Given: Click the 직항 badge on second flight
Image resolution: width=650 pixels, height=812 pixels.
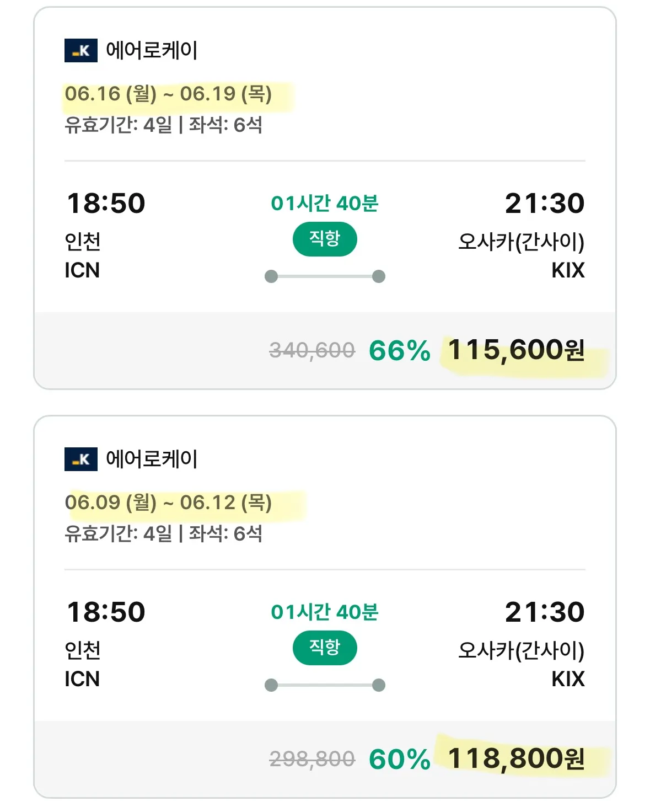Looking at the screenshot, I should pyautogui.click(x=325, y=648).
